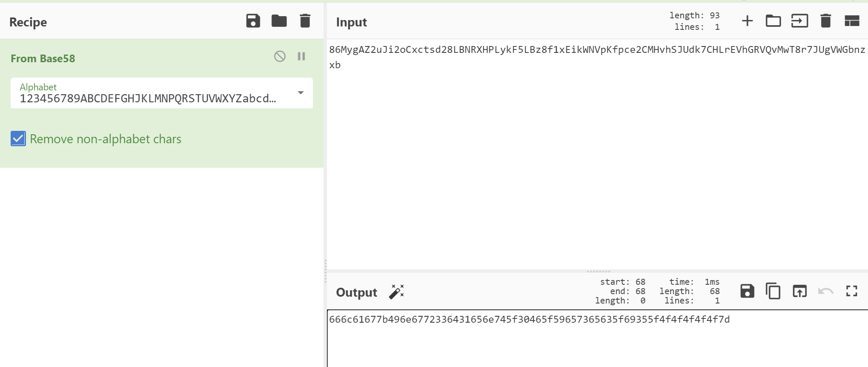The width and height of the screenshot is (868, 367).
Task: Click into the Input text area
Action: point(597,153)
